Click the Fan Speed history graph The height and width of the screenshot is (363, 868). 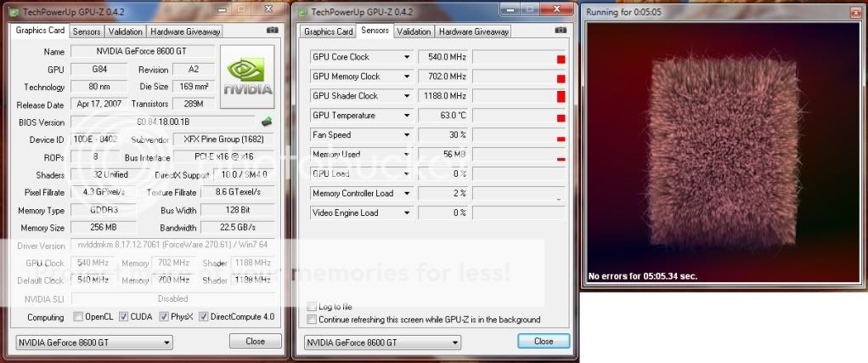click(x=519, y=134)
